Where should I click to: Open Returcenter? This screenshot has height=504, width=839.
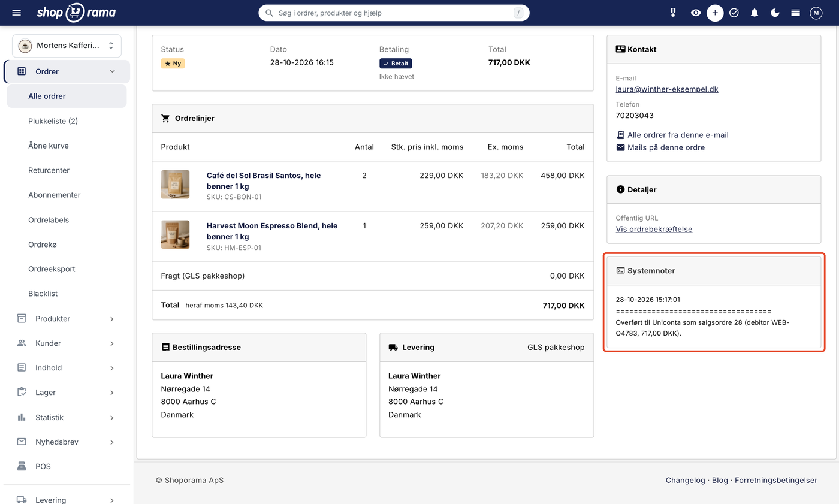49,170
